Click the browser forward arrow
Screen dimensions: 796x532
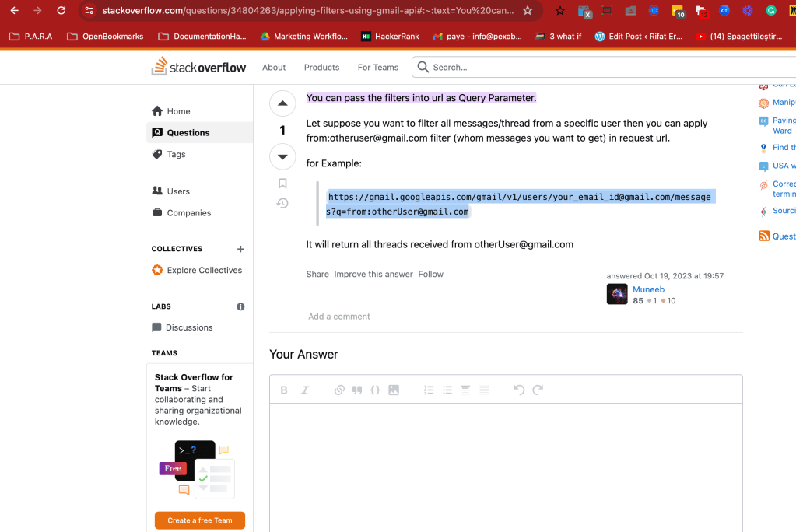(x=37, y=10)
